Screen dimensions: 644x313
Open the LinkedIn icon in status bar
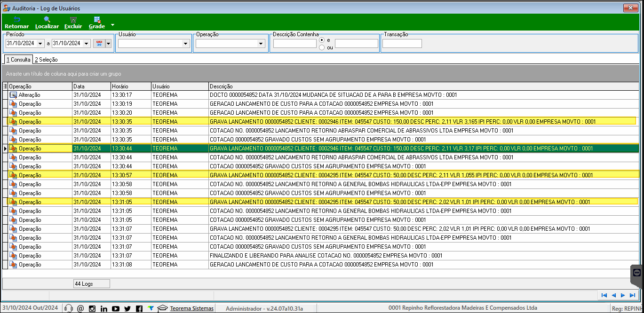click(x=104, y=308)
